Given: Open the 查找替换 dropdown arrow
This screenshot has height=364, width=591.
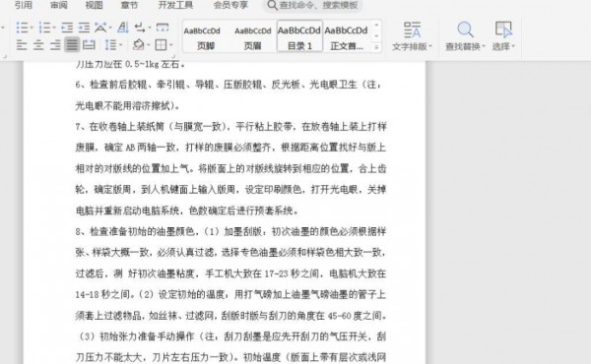Looking at the screenshot, I should pyautogui.click(x=484, y=46).
